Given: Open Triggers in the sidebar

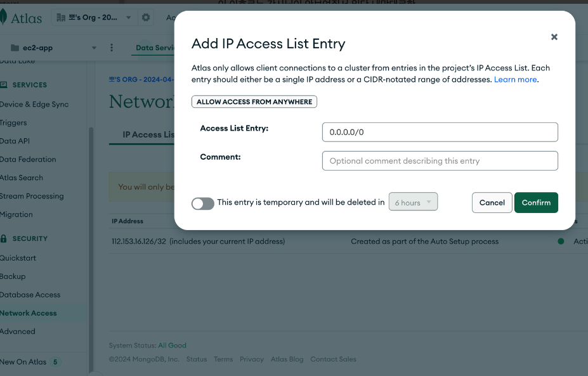Looking at the screenshot, I should 13,122.
